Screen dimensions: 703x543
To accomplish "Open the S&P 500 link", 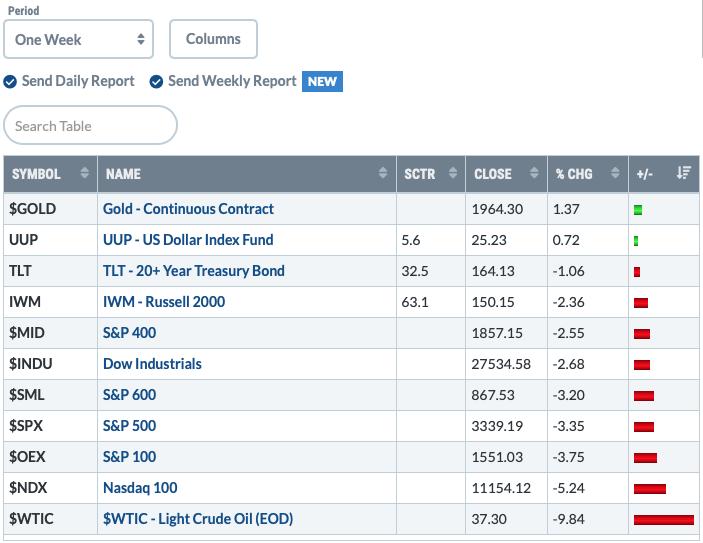I will point(130,426).
